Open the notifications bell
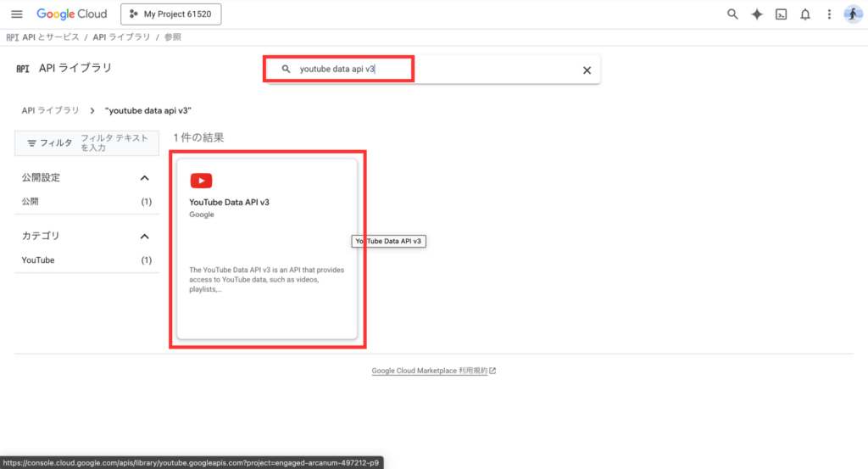The image size is (868, 469). [x=805, y=14]
